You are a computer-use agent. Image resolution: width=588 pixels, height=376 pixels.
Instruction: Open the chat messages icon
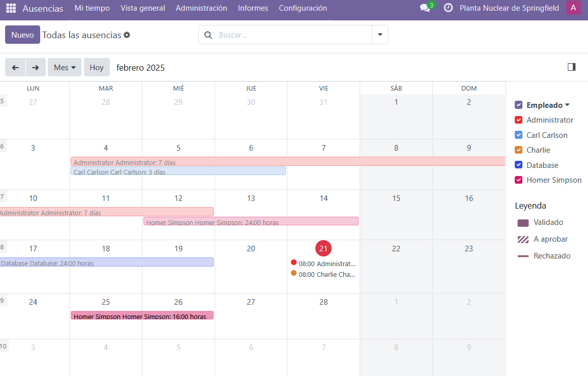[x=425, y=8]
